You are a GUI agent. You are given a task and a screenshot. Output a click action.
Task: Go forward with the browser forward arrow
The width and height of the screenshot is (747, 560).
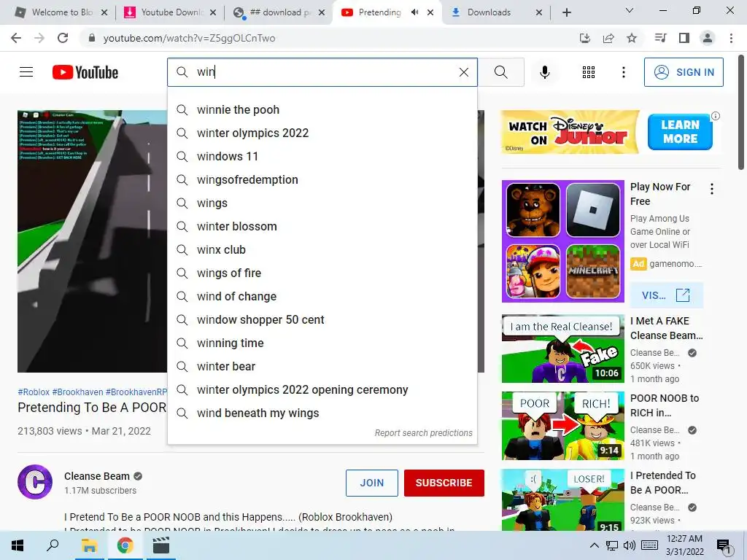coord(39,38)
